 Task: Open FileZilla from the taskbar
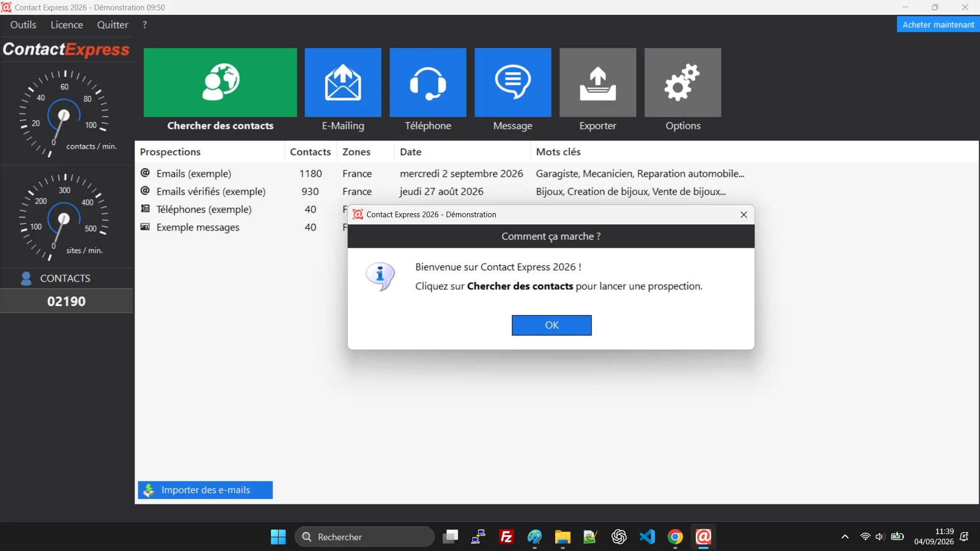[507, 537]
